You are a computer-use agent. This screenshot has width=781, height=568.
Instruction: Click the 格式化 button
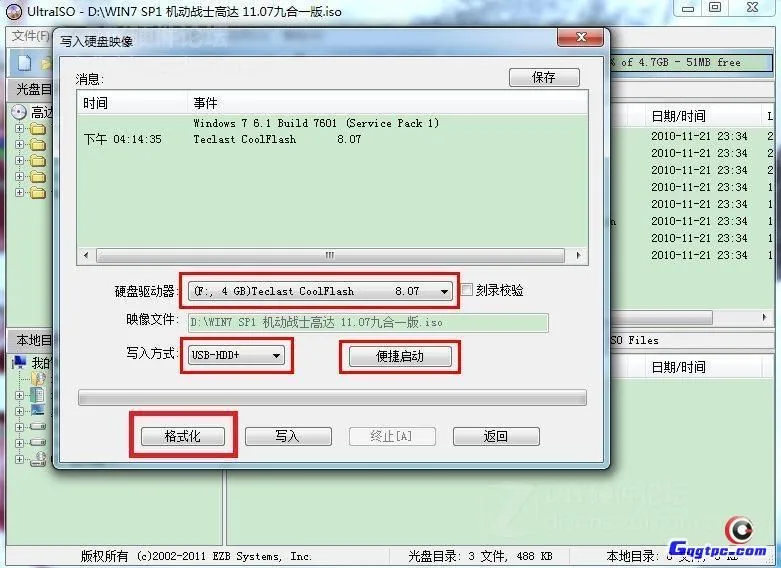point(183,436)
